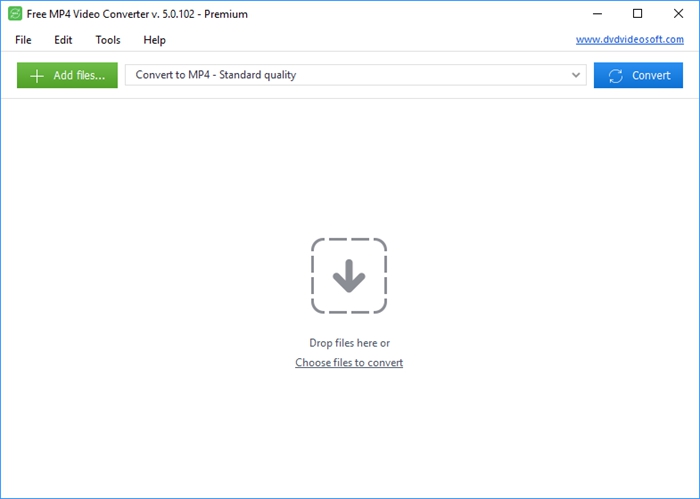Close the Free MP4 Video Converter window
Viewport: 700px width, 499px height.
point(678,14)
